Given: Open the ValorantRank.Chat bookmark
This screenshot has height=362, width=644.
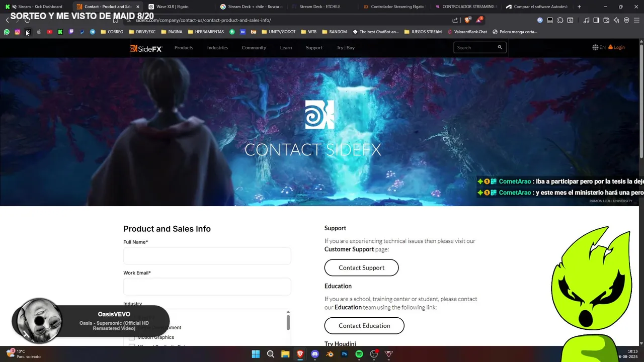Looking at the screenshot, I should pyautogui.click(x=467, y=32).
